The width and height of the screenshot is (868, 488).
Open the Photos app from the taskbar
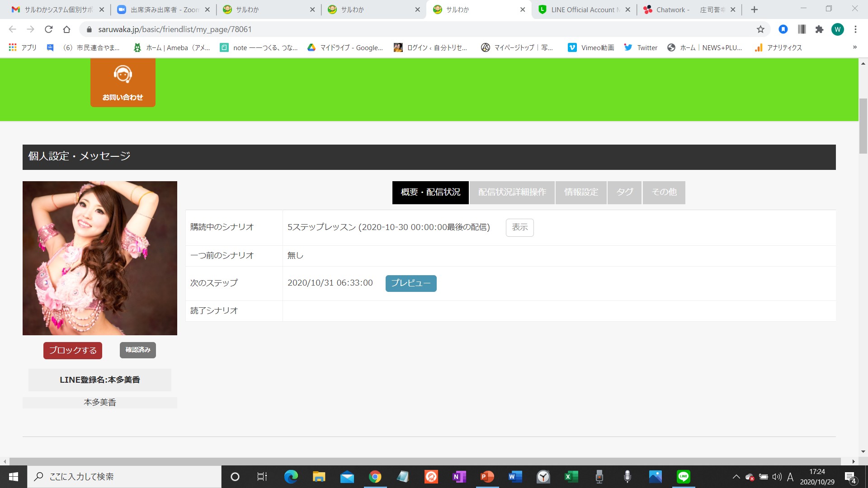655,477
